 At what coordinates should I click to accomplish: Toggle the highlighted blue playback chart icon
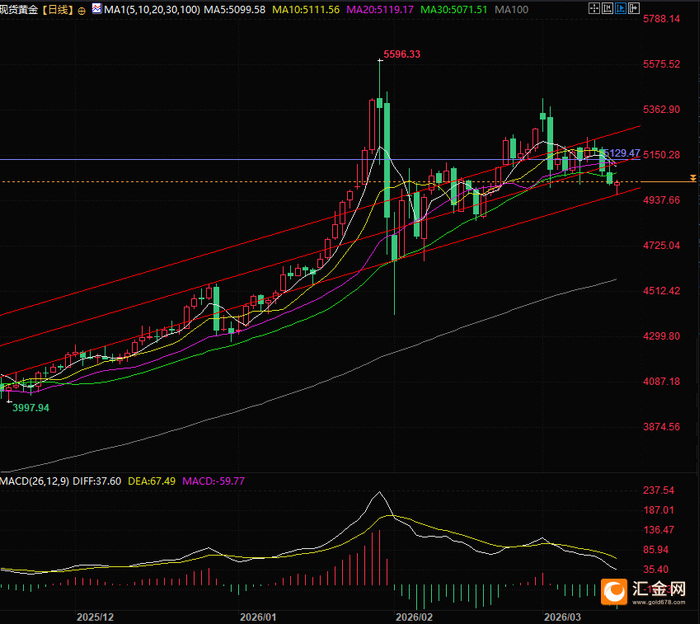pyautogui.click(x=621, y=8)
